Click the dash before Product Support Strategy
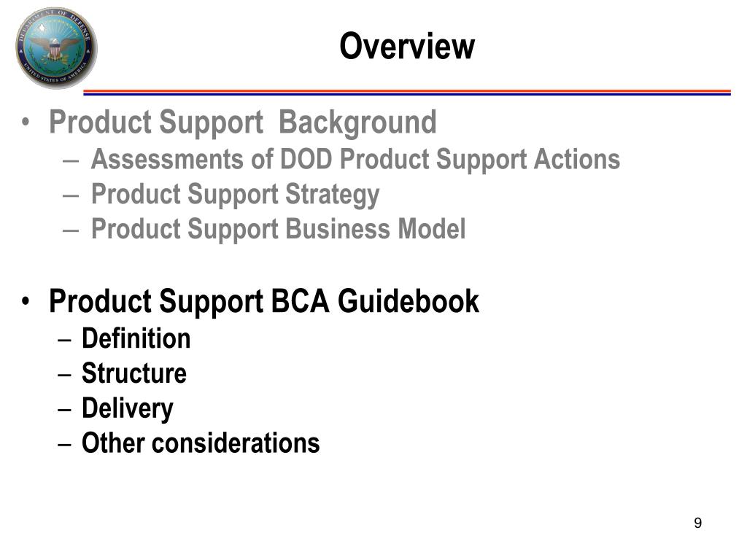This screenshot has height=560, width=747. click(x=71, y=195)
